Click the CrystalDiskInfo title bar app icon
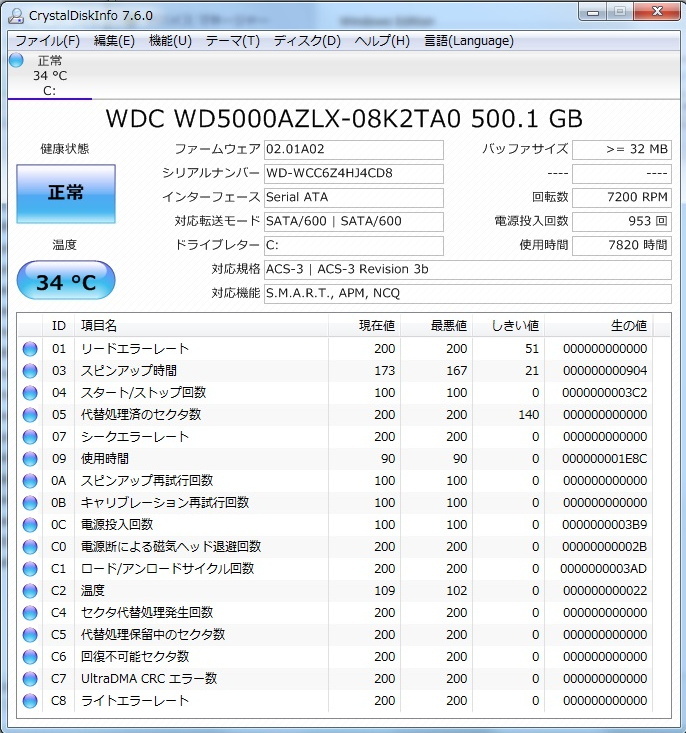The width and height of the screenshot is (686, 733). click(x=15, y=16)
